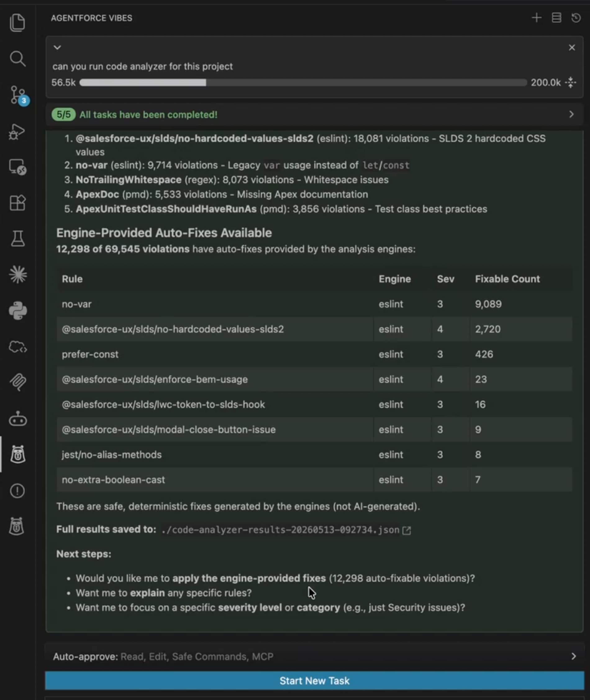Click '@salesforce-ux/slds/enforce-bem-usage' rule cell
The height and width of the screenshot is (700, 590).
[215, 379]
